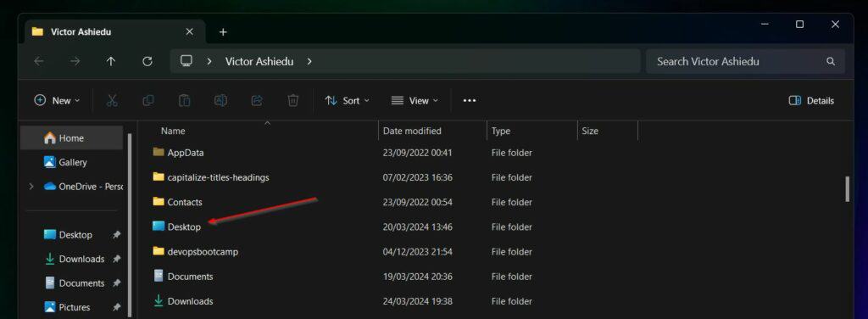The image size is (868, 319).
Task: Click the Cut scissors icon
Action: pos(112,100)
